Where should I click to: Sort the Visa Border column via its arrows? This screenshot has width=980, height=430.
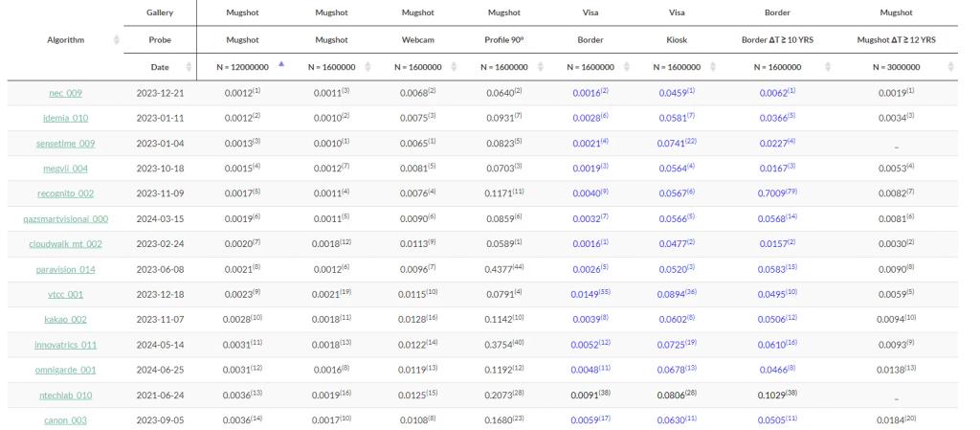point(627,67)
